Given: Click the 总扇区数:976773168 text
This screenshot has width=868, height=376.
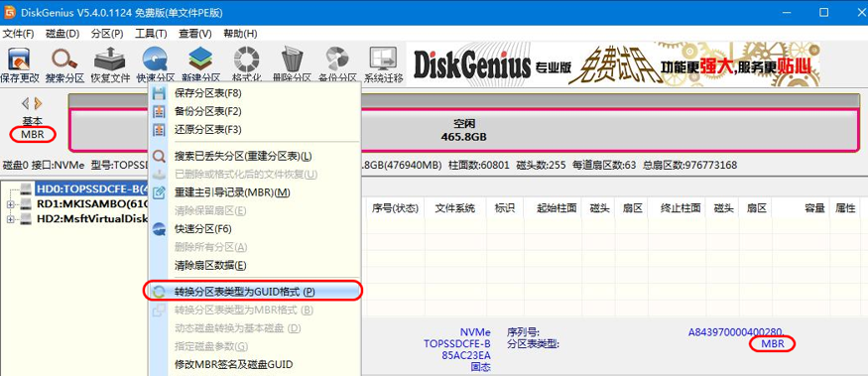Looking at the screenshot, I should coord(689,165).
